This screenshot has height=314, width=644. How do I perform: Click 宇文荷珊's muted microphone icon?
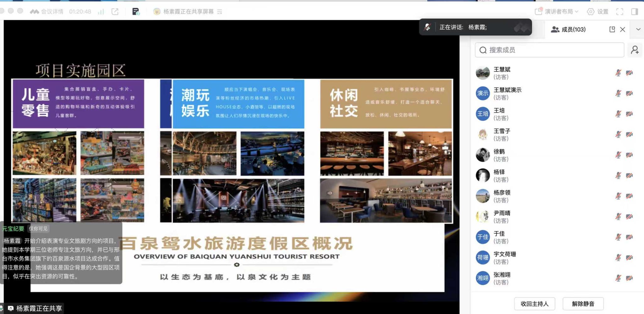pos(618,258)
